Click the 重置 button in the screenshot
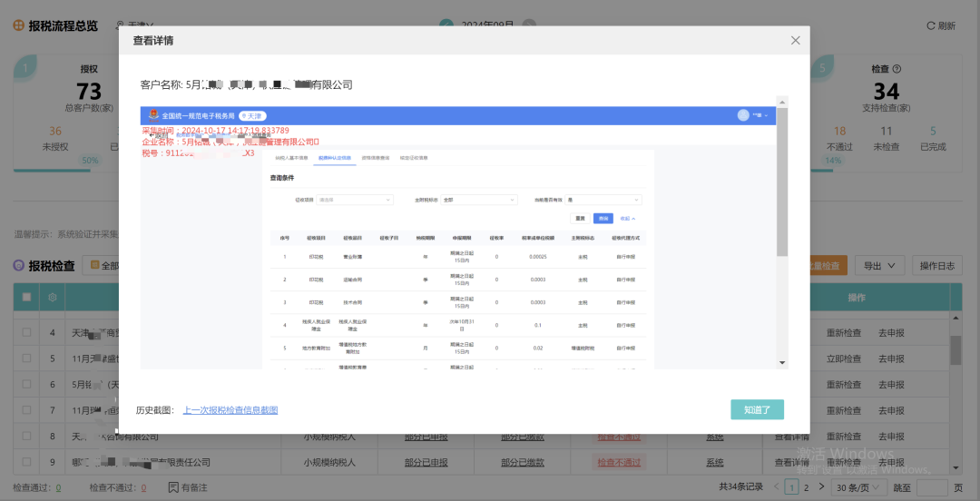The image size is (980, 501). click(579, 219)
